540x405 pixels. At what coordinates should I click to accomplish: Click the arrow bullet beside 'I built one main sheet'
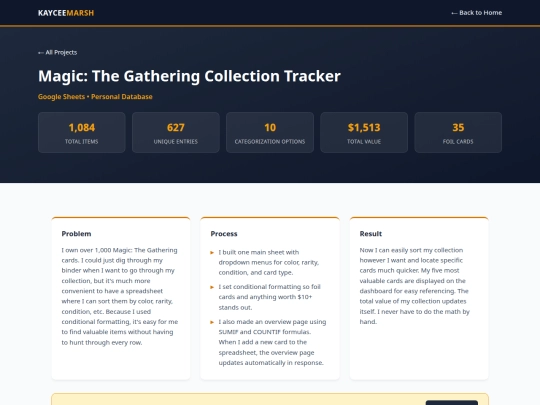pos(212,252)
